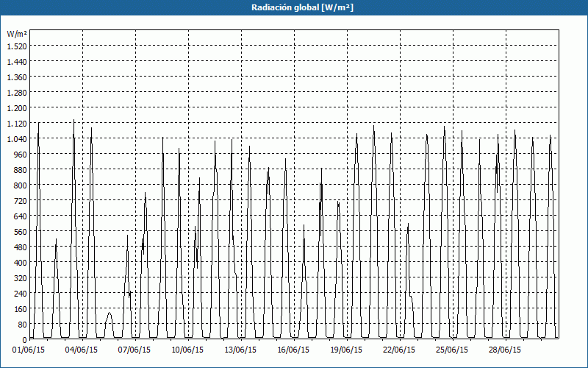The width and height of the screenshot is (588, 368).
Task: Click the 720 y-axis value
Action: 21,200
